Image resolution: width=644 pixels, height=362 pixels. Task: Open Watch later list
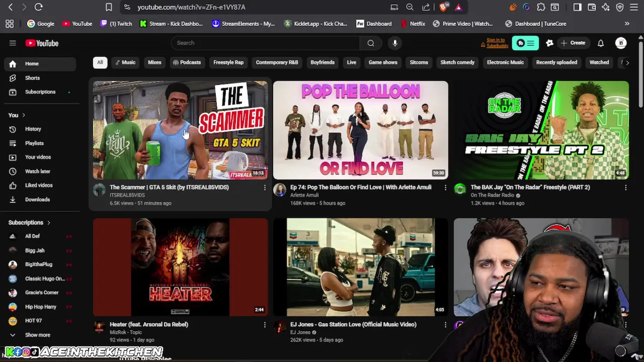coord(40,171)
